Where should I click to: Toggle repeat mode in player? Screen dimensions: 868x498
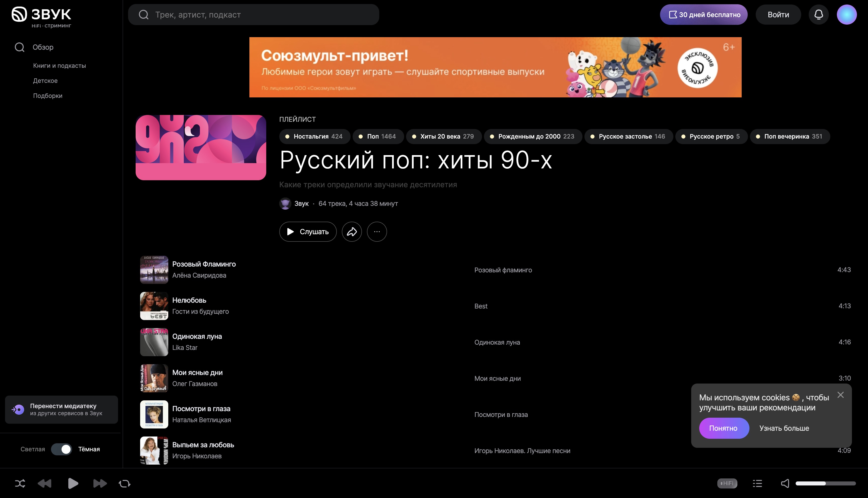[125, 483]
